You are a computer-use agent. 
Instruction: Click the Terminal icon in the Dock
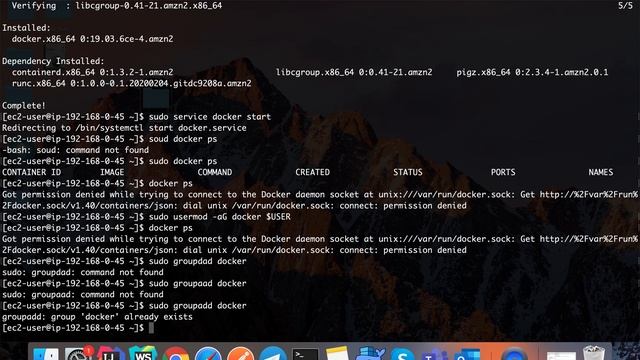(x=305, y=354)
